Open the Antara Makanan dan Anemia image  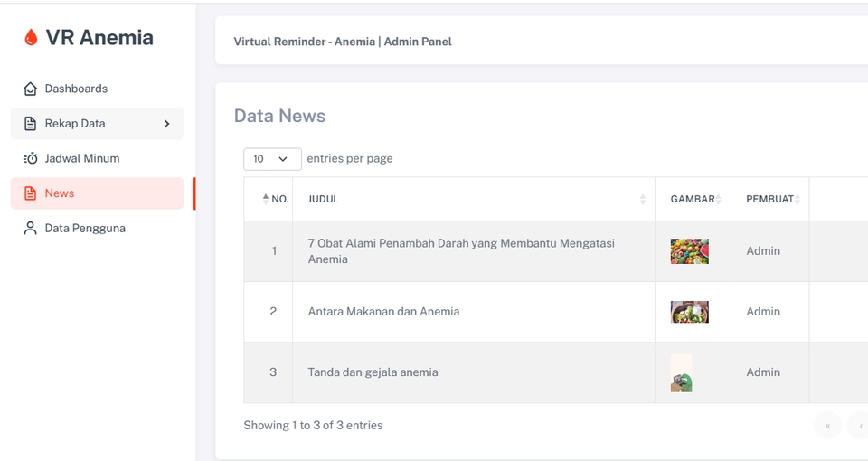tap(689, 312)
